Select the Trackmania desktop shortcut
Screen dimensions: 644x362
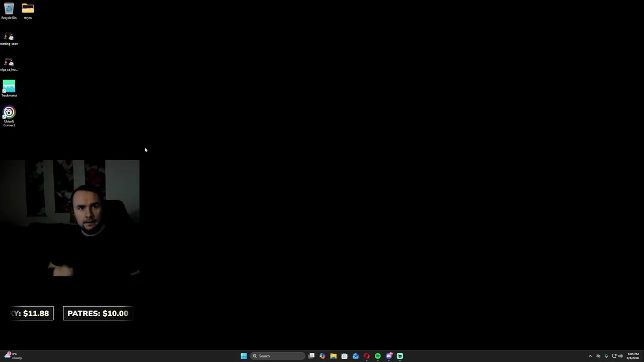(9, 88)
